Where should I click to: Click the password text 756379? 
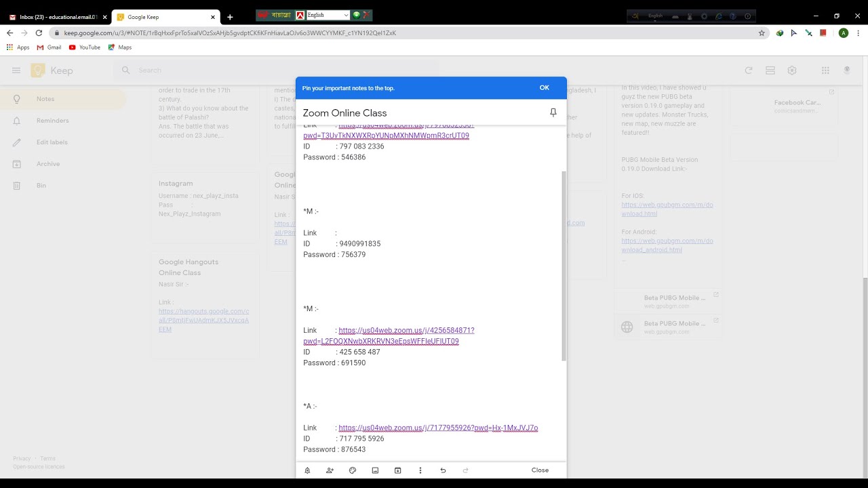pos(353,255)
